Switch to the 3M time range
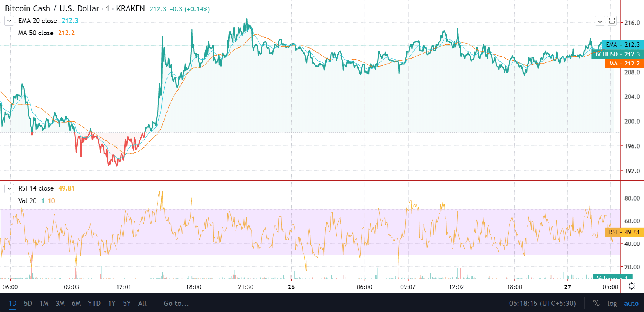 pos(60,304)
